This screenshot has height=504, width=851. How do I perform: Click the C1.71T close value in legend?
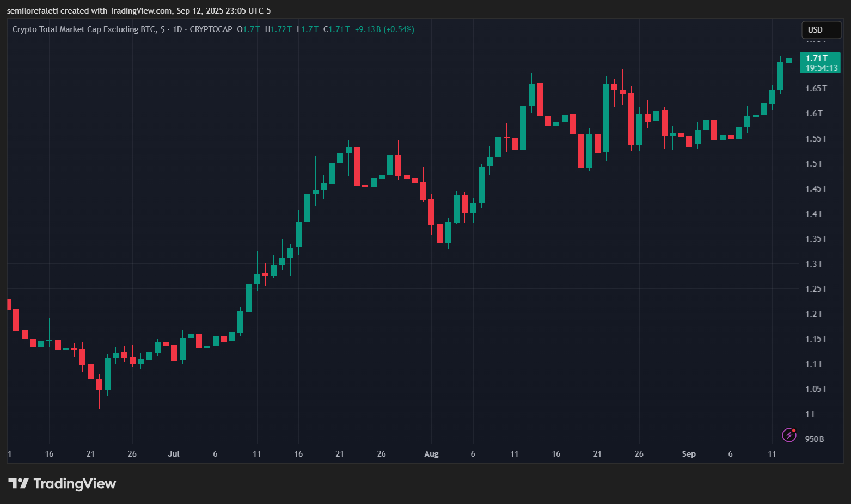coord(336,29)
